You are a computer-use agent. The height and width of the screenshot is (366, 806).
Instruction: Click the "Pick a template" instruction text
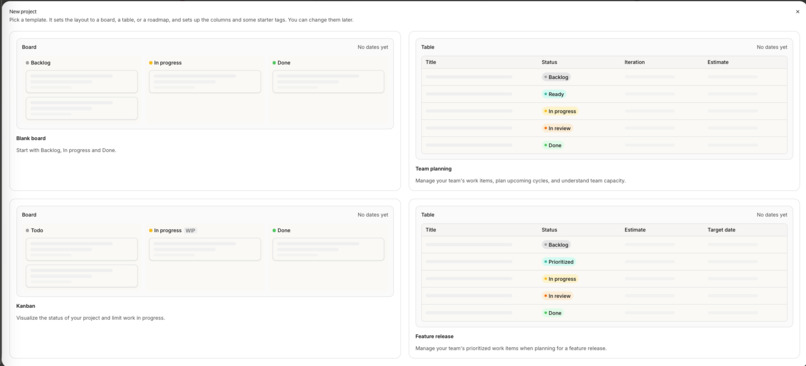181,20
